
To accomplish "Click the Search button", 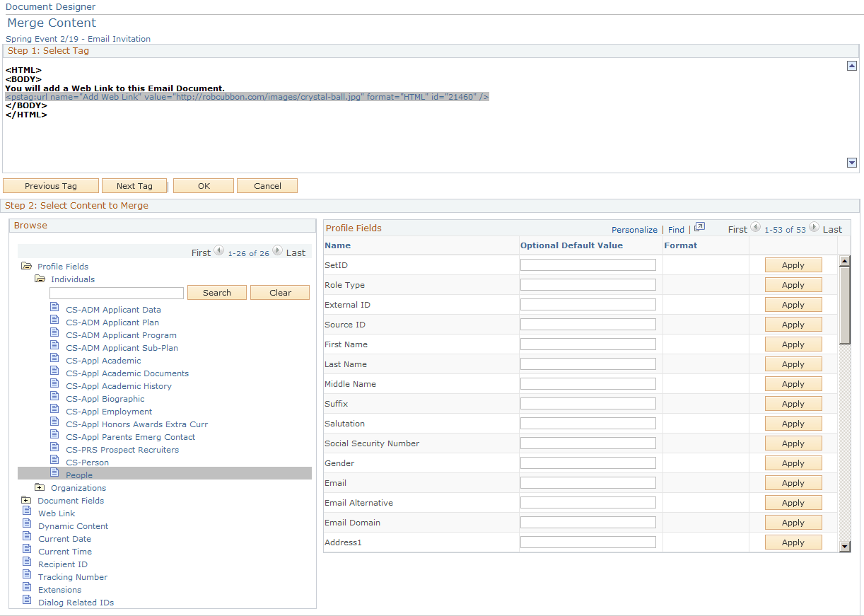I will pos(216,292).
